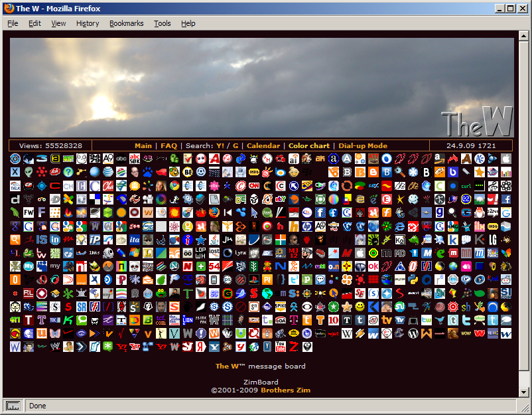The width and height of the screenshot is (532, 415).
Task: Click the WWE logo favicon
Action: coord(54,347)
